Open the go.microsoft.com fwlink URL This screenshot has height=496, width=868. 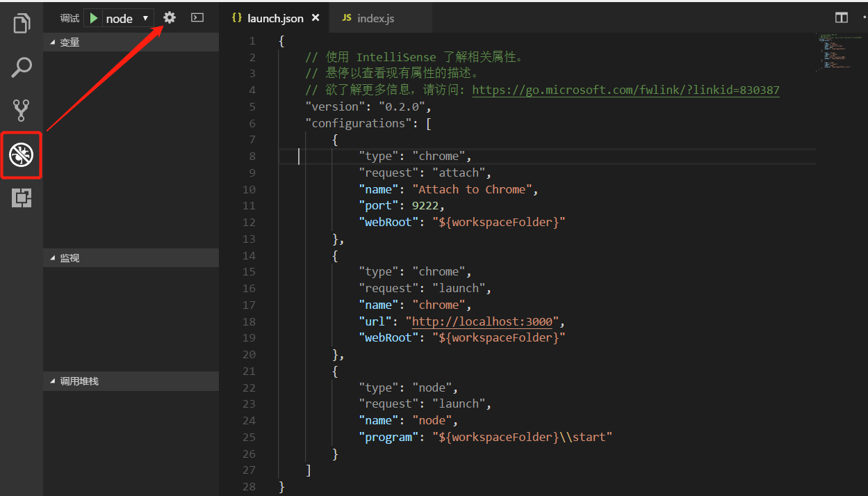(625, 90)
